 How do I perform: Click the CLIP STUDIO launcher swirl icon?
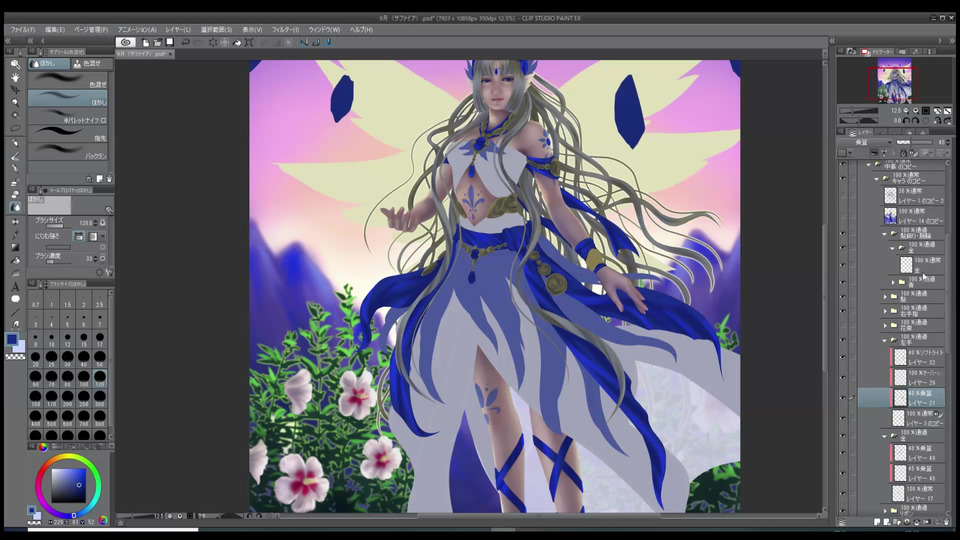(x=126, y=42)
